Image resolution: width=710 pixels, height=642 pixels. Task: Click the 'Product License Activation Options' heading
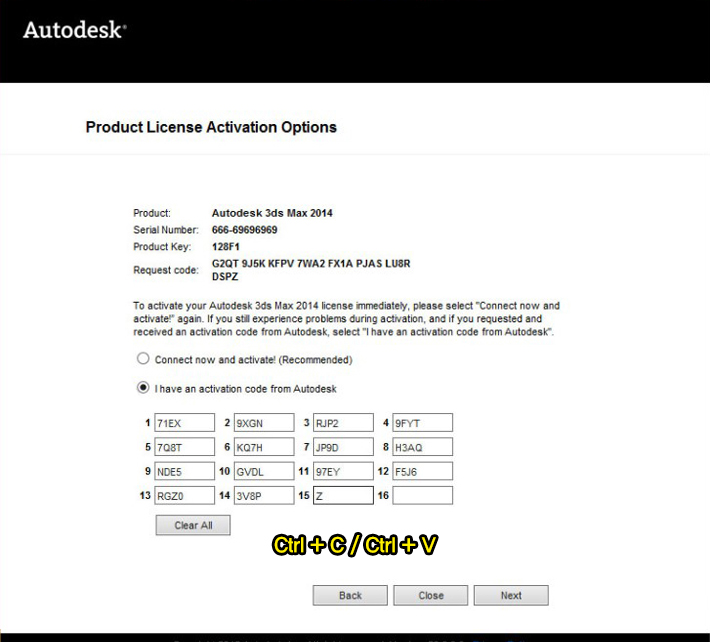[211, 127]
